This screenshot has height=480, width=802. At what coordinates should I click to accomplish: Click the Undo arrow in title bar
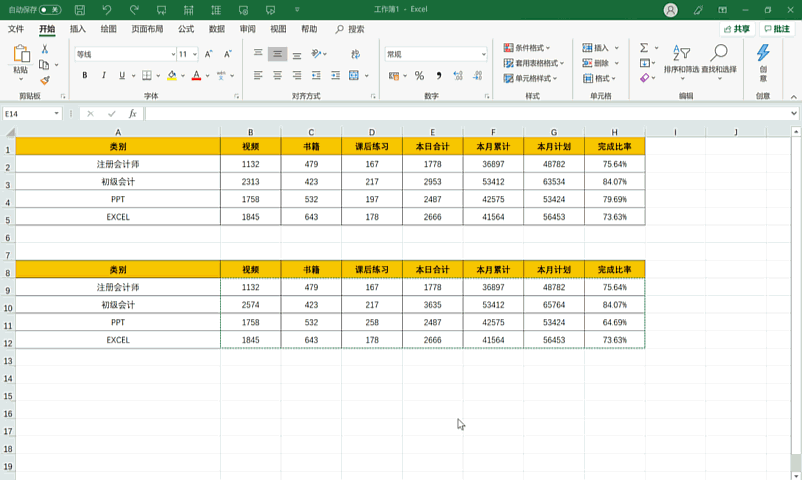pos(106,9)
